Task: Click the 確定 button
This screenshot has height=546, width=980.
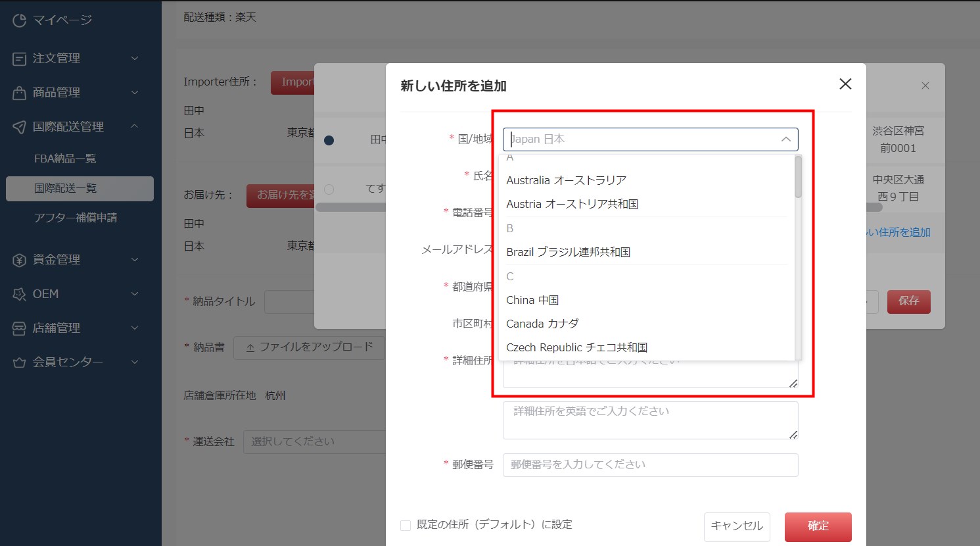Action: (818, 526)
